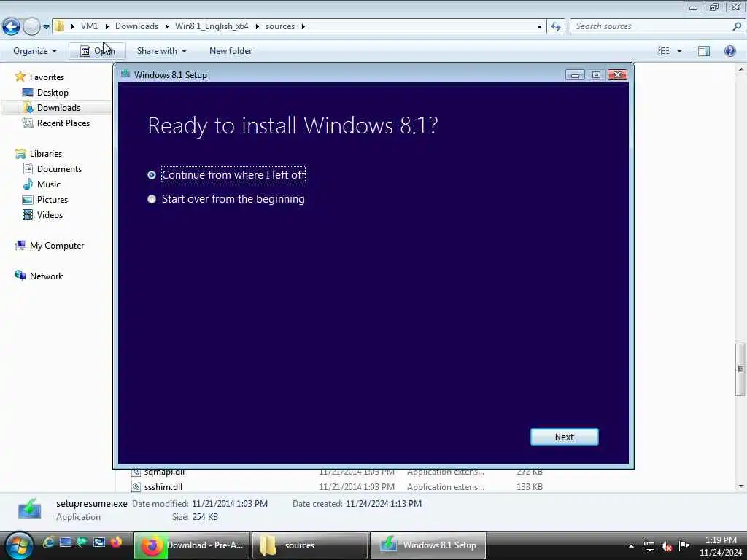747x560 pixels.
Task: Click the muted volume tray icon
Action: click(667, 546)
